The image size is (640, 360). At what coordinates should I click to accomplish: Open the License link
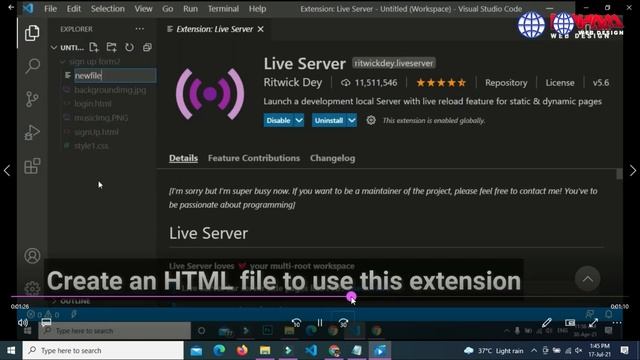(560, 83)
